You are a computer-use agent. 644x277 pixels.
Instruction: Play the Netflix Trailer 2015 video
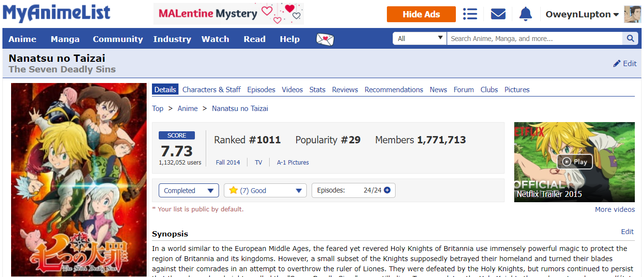pos(575,162)
